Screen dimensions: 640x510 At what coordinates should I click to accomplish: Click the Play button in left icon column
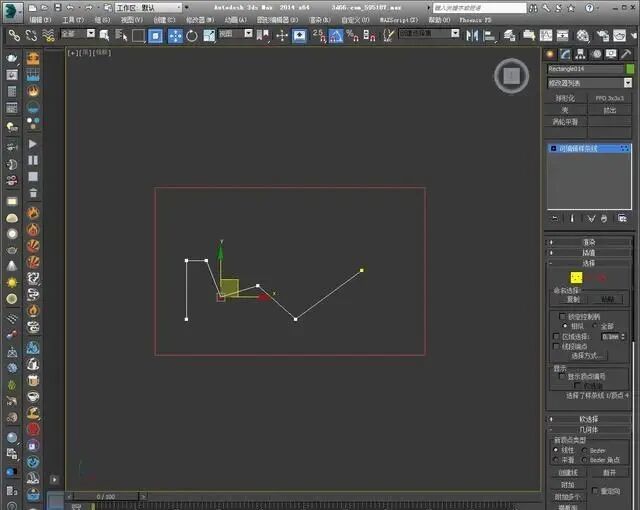click(x=33, y=144)
